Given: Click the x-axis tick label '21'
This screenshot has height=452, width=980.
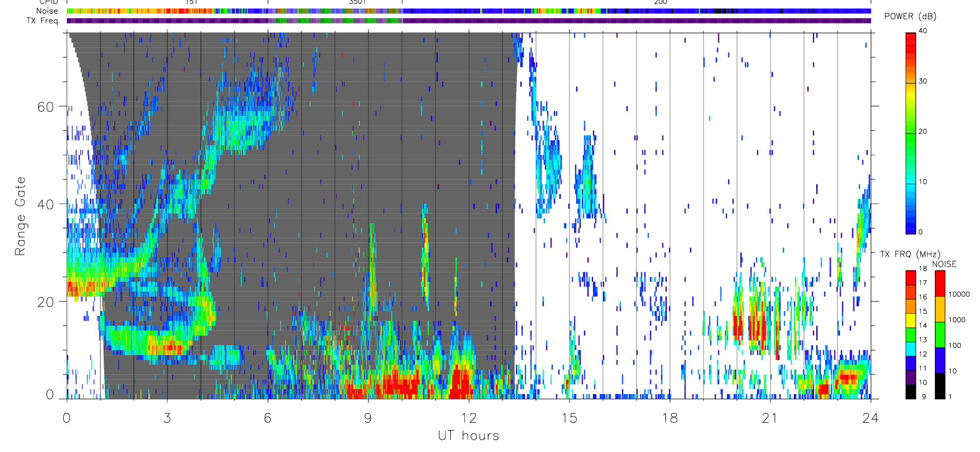Looking at the screenshot, I should (770, 418).
